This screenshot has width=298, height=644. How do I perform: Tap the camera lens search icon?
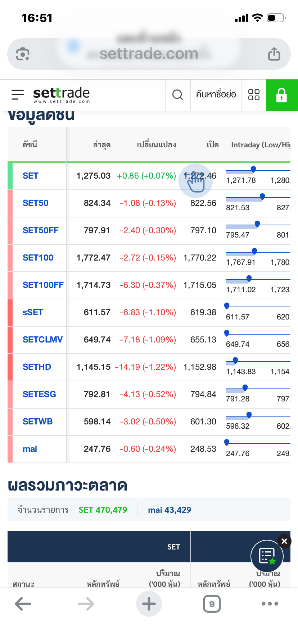(x=23, y=54)
